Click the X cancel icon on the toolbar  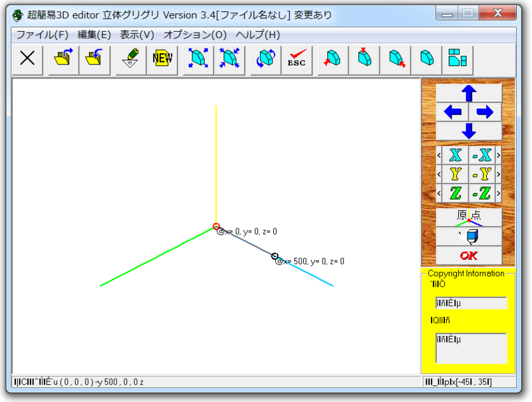pyautogui.click(x=27, y=60)
